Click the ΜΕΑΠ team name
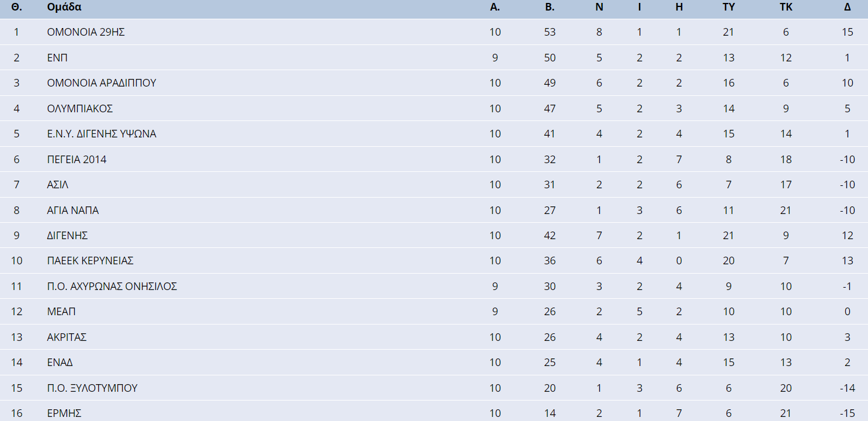The width and height of the screenshot is (868, 421). [61, 312]
